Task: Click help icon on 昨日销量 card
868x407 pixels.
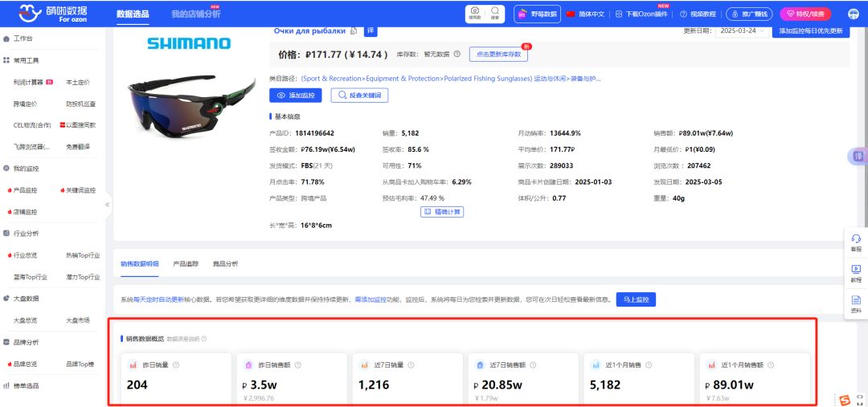Action: (x=176, y=365)
